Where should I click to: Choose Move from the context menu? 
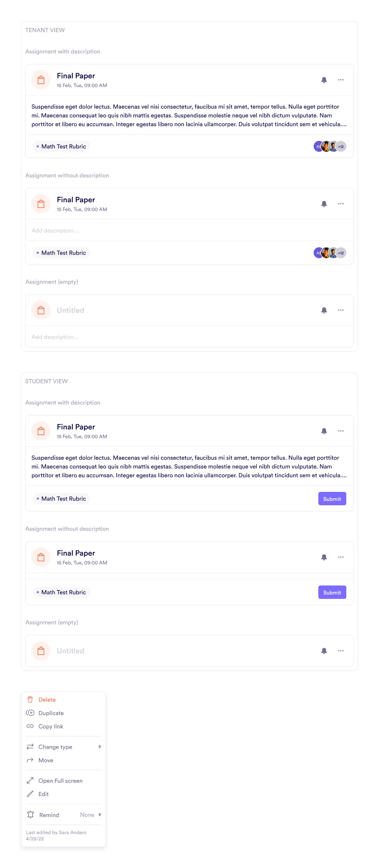click(46, 760)
